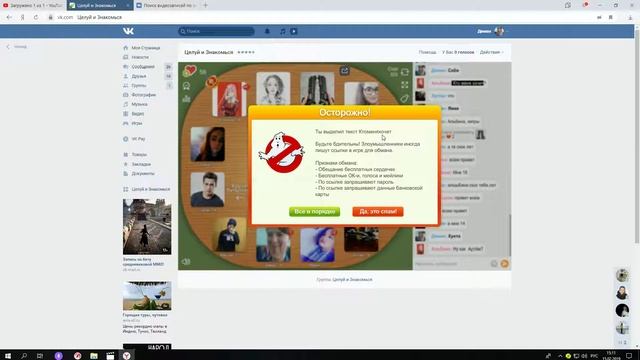Click the Yandex browser taskbar icon
This screenshot has width=640, height=360.
(127, 356)
